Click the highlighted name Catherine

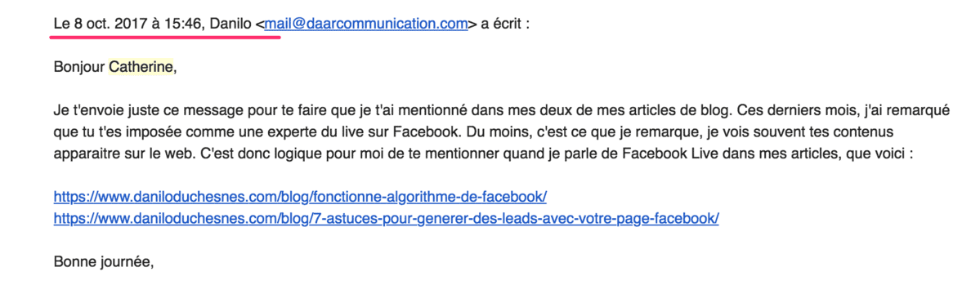pyautogui.click(x=141, y=68)
